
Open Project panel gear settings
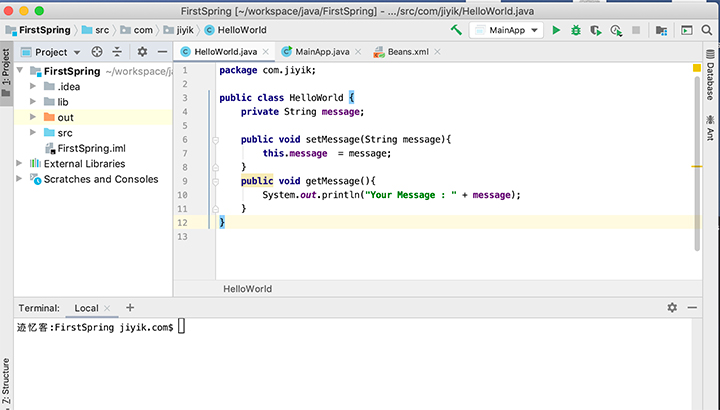click(142, 52)
